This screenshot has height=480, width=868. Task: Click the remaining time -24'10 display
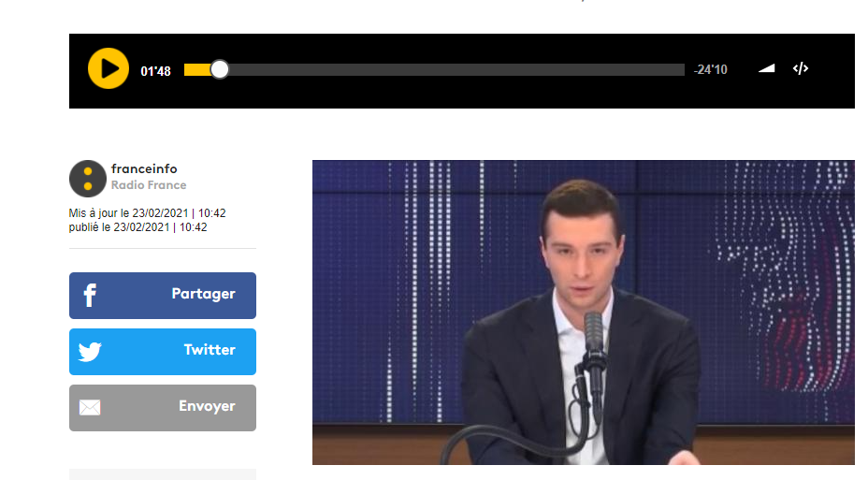711,69
